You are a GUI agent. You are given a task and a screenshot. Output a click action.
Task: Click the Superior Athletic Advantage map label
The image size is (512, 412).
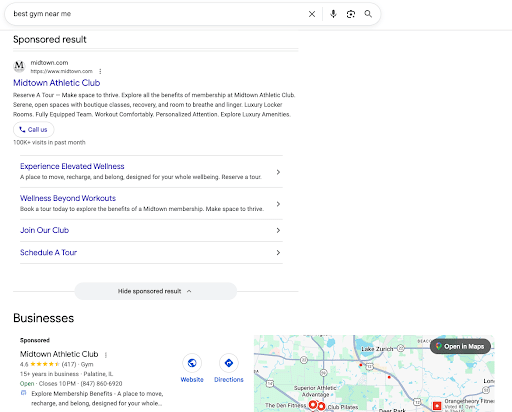[315, 391]
